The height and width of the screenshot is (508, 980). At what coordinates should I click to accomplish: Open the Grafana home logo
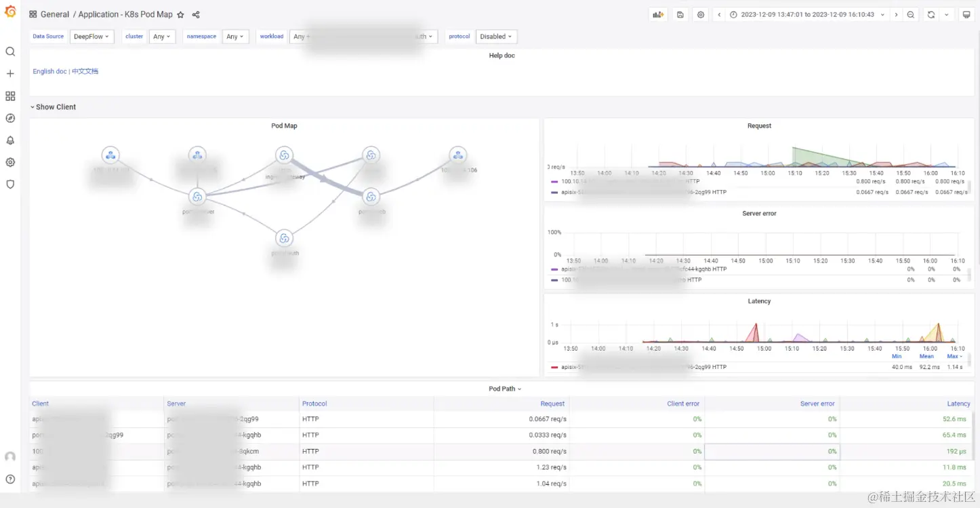point(10,12)
